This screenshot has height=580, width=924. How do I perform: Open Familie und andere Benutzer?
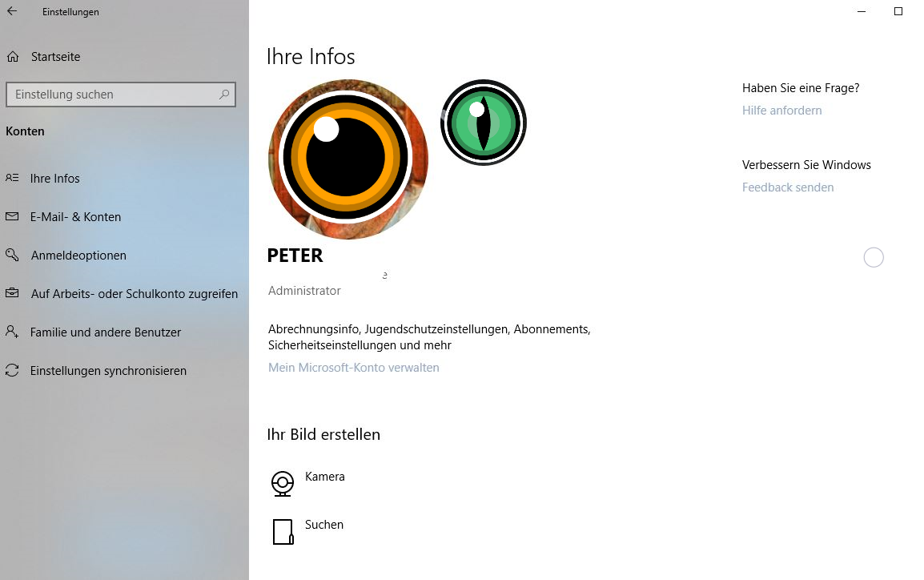click(106, 332)
